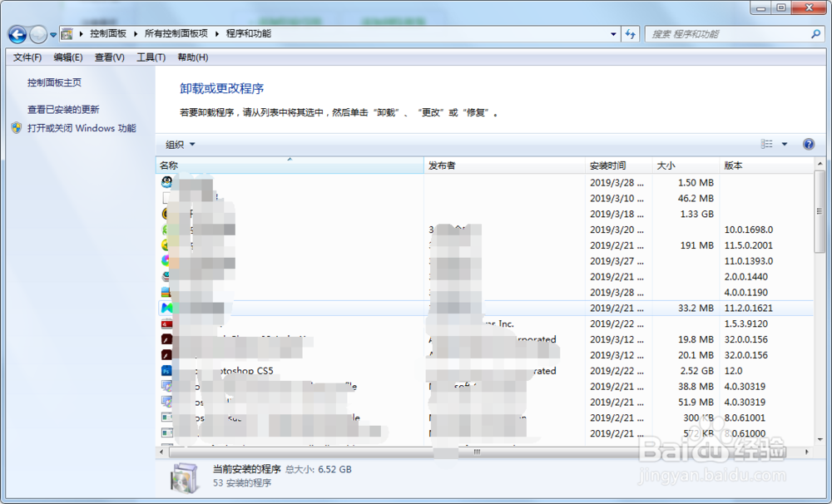Click the back navigation arrow
Viewport: 832px width, 504px height.
tap(16, 34)
